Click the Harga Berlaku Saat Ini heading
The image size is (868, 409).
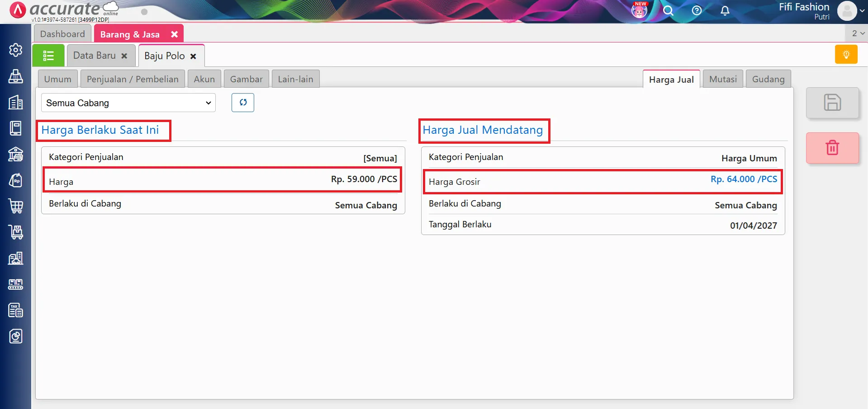click(100, 130)
